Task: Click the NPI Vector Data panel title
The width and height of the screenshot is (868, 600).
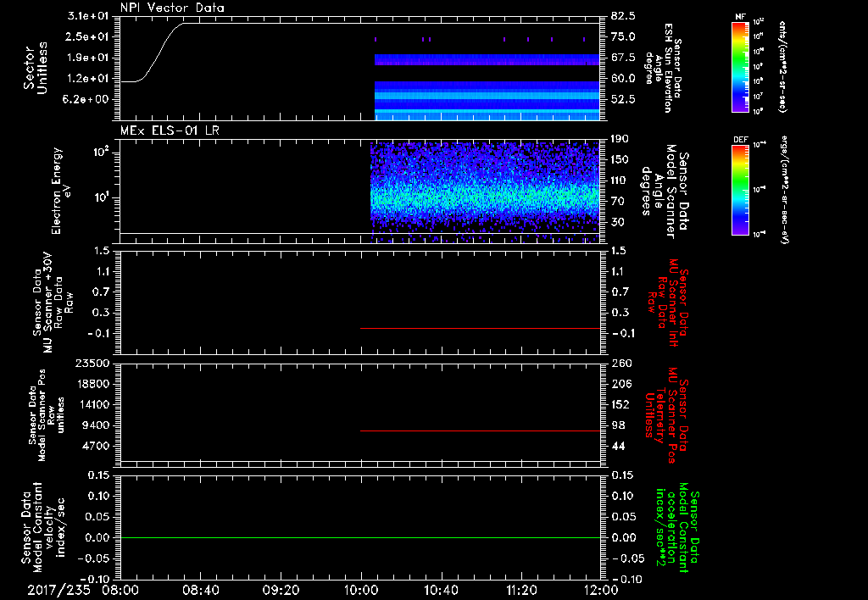Action: (x=172, y=8)
